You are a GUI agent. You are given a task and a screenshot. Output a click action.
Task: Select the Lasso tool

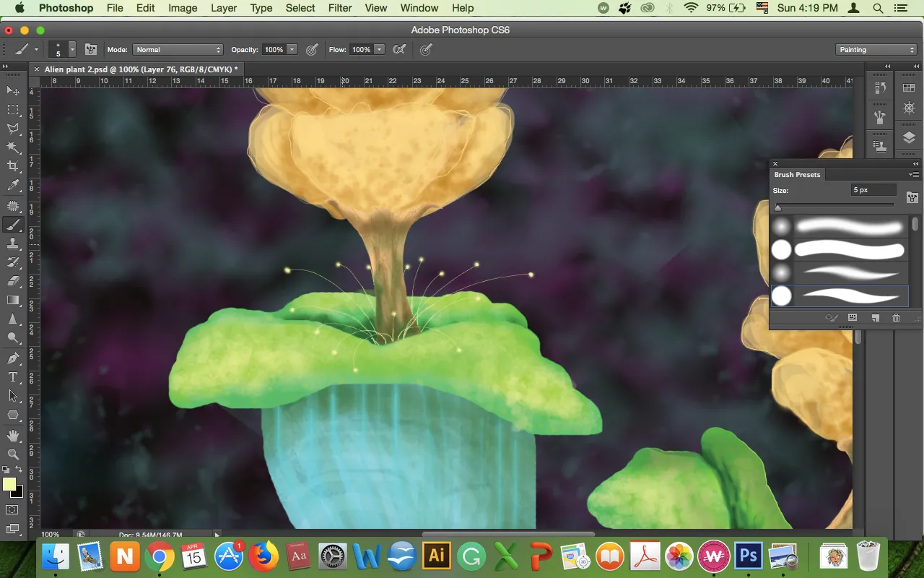(x=13, y=129)
